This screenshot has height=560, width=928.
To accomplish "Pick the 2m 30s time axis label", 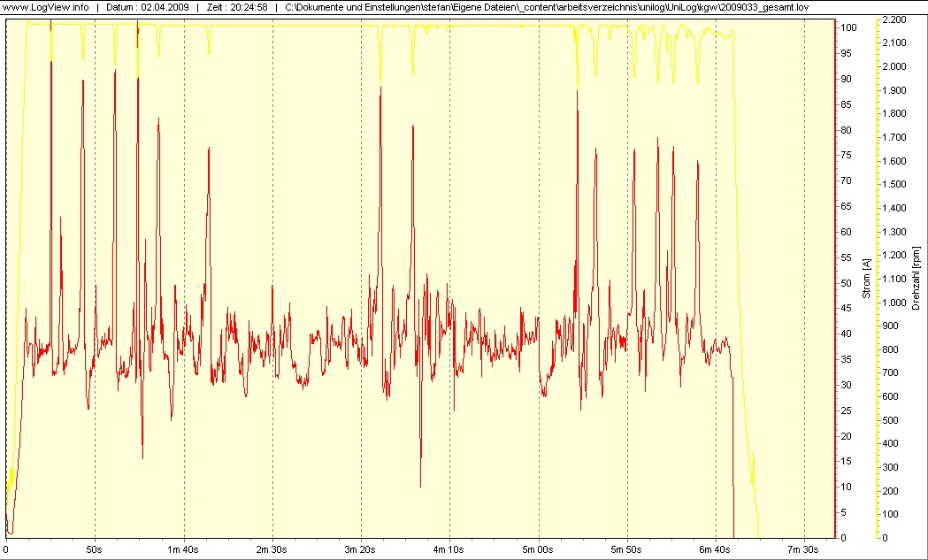I will click(x=272, y=549).
